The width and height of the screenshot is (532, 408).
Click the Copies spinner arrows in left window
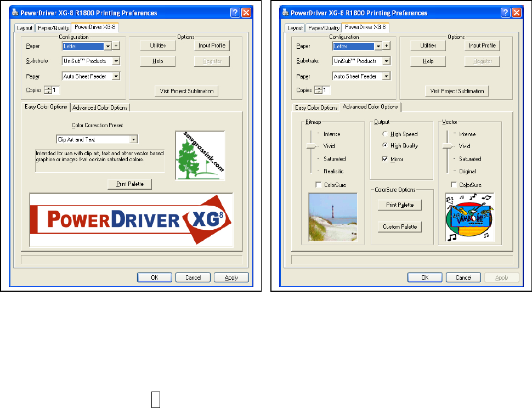[x=48, y=90]
